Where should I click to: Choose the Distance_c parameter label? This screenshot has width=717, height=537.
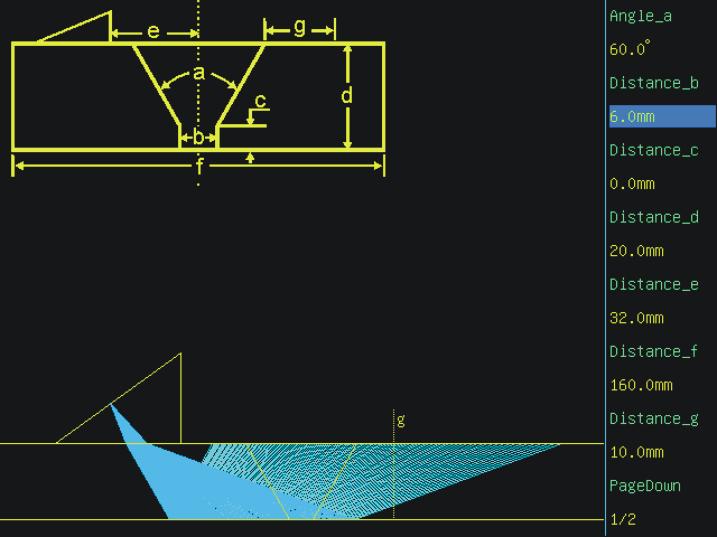[652, 150]
